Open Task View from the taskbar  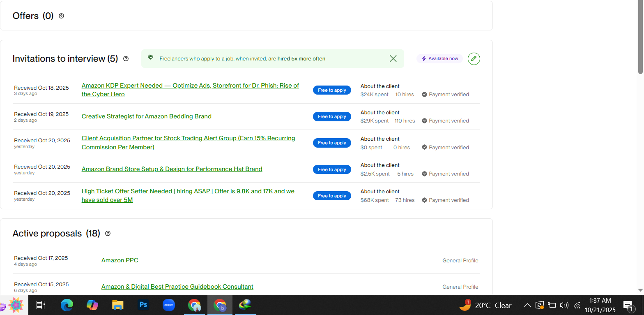[x=41, y=305]
